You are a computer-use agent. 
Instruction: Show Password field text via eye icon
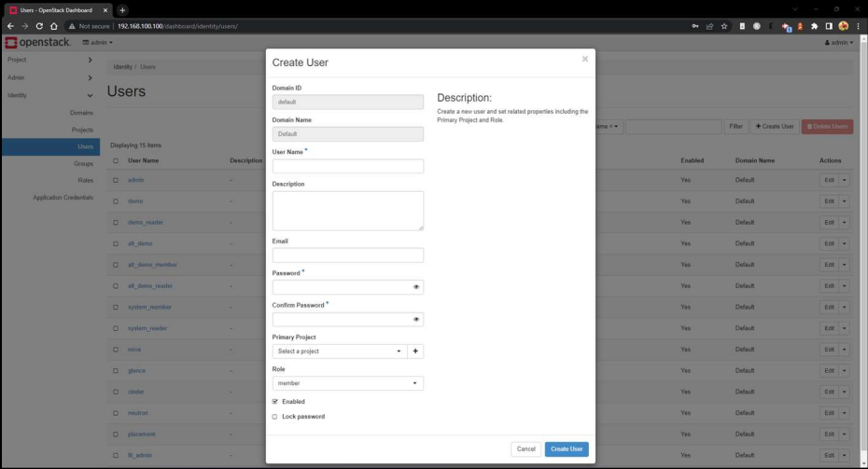416,287
